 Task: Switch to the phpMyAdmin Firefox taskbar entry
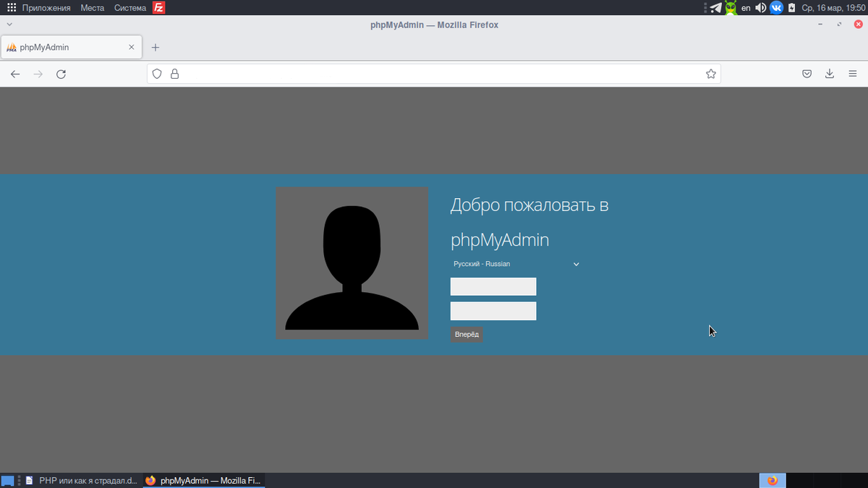click(204, 480)
